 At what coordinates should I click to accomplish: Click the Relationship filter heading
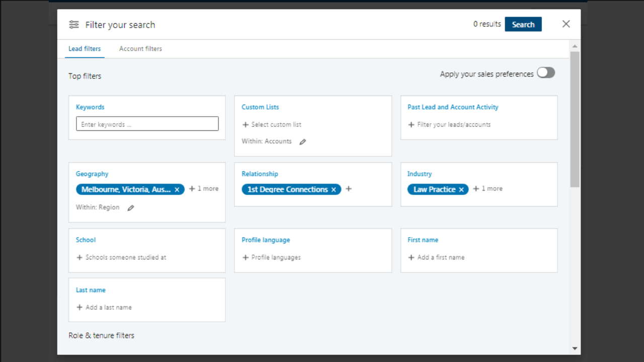tap(260, 174)
